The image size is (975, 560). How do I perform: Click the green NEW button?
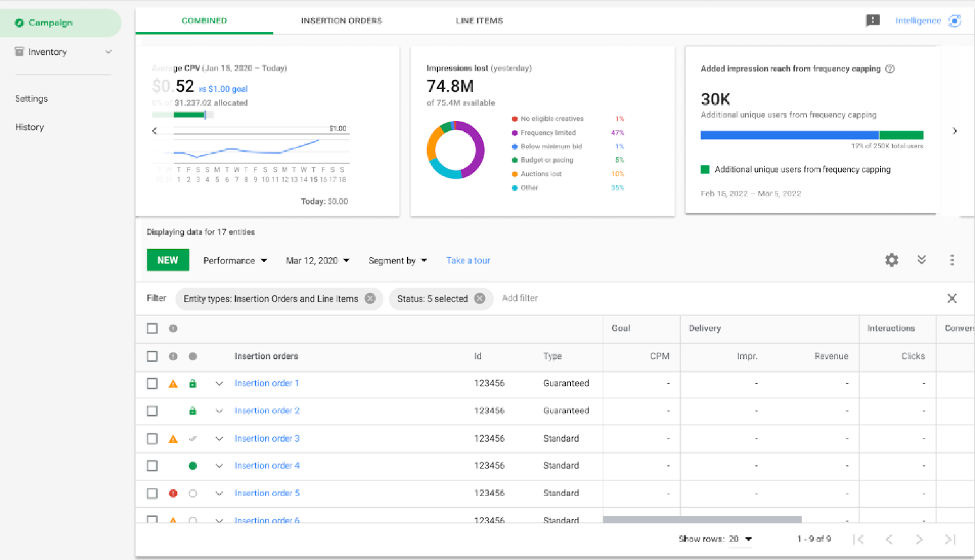168,260
